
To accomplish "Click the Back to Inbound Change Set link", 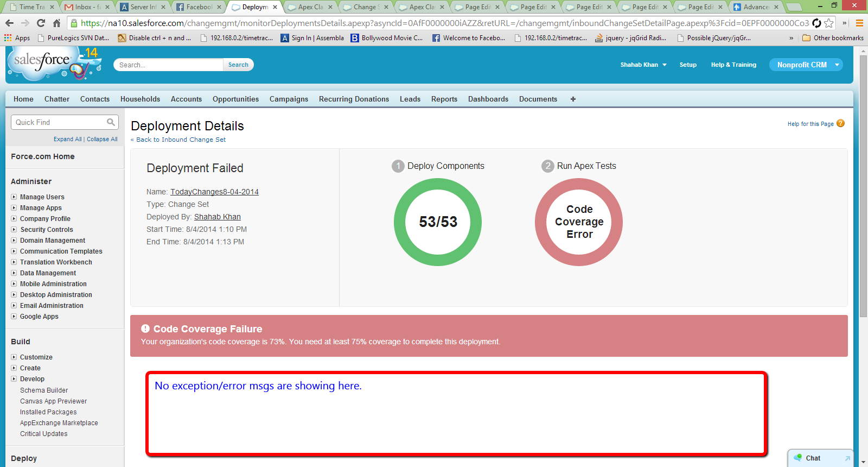I will pos(181,140).
